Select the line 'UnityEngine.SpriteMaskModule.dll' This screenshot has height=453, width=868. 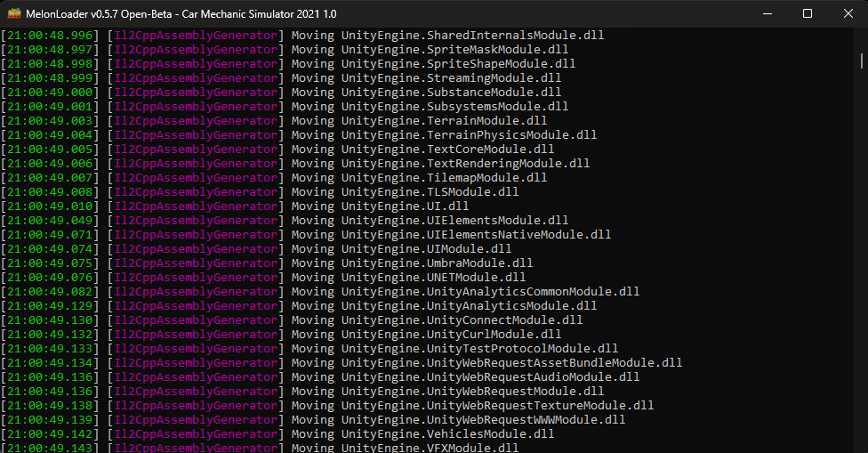click(x=454, y=50)
